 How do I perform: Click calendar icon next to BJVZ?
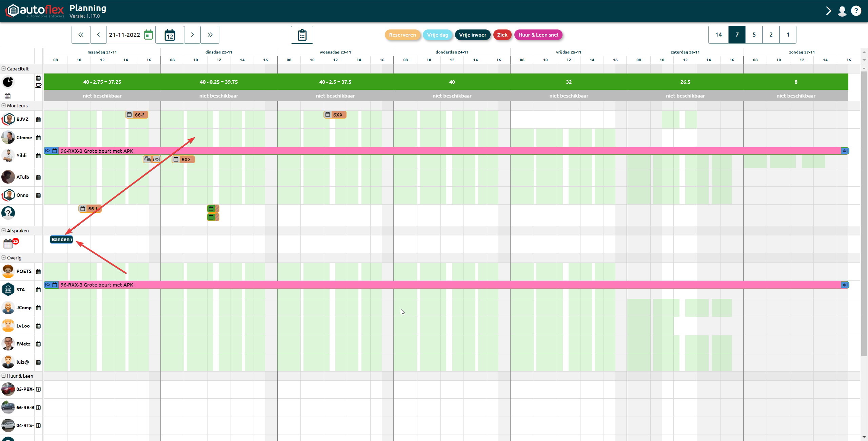click(x=38, y=120)
